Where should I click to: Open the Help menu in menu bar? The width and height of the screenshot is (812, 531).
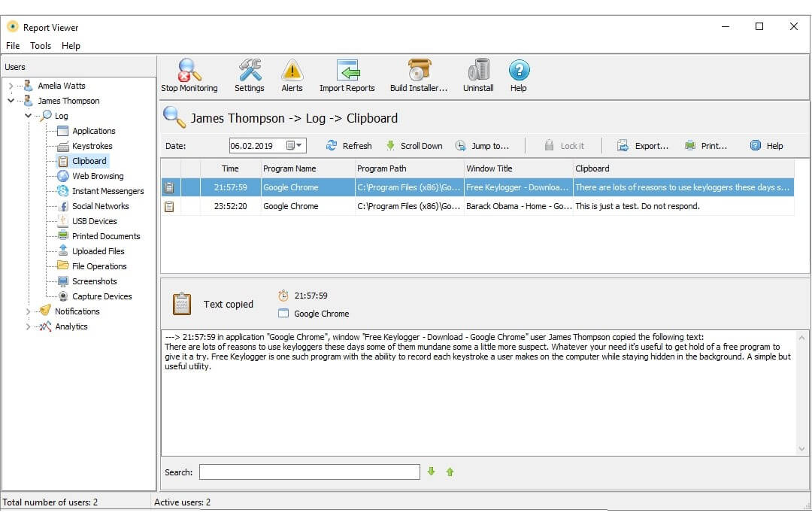tap(71, 46)
